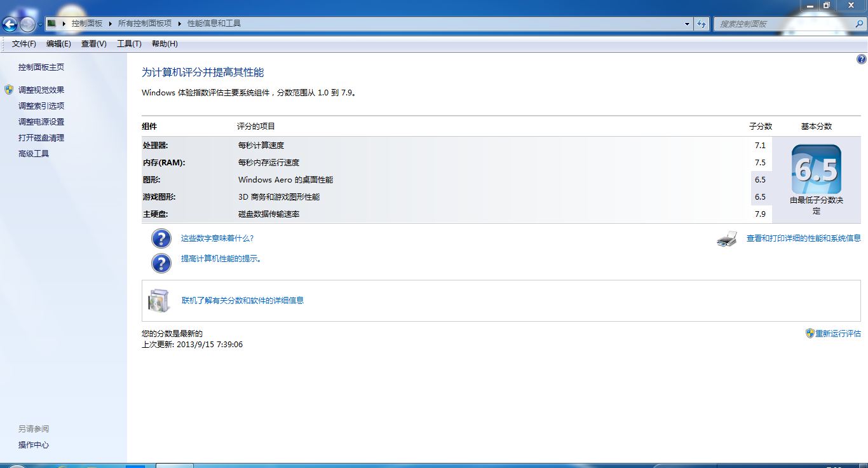The width and height of the screenshot is (868, 468).
Task: Expand arrow after 控制面板 breadcrumb
Action: coord(110,24)
